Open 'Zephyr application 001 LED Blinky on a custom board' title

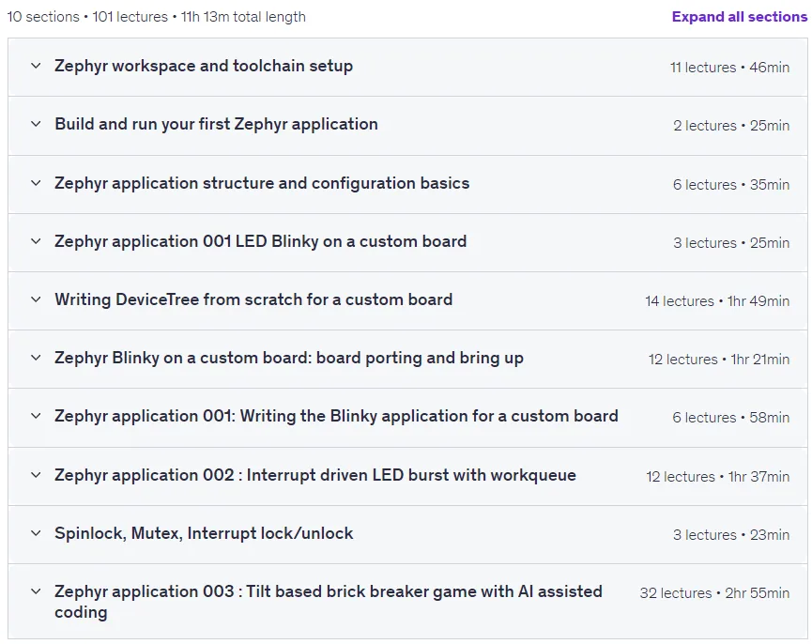tap(260, 242)
